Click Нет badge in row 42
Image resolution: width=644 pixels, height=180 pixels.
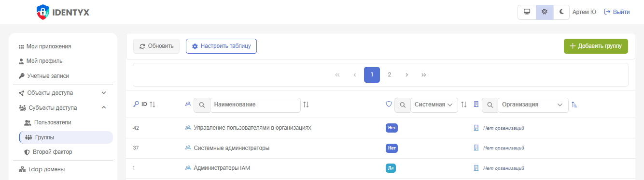pos(392,128)
